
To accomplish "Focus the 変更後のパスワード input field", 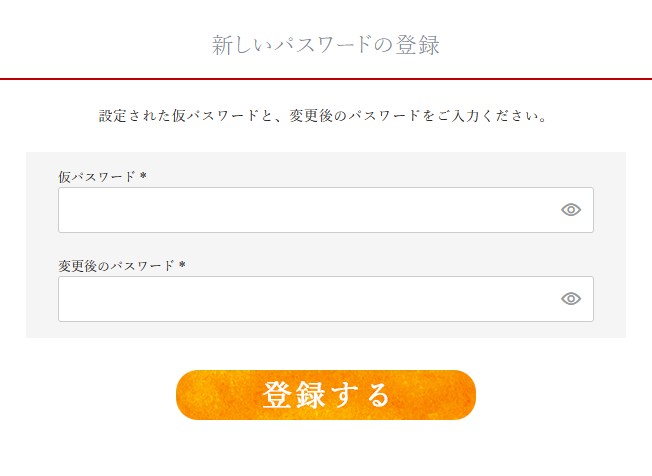I will (326, 299).
